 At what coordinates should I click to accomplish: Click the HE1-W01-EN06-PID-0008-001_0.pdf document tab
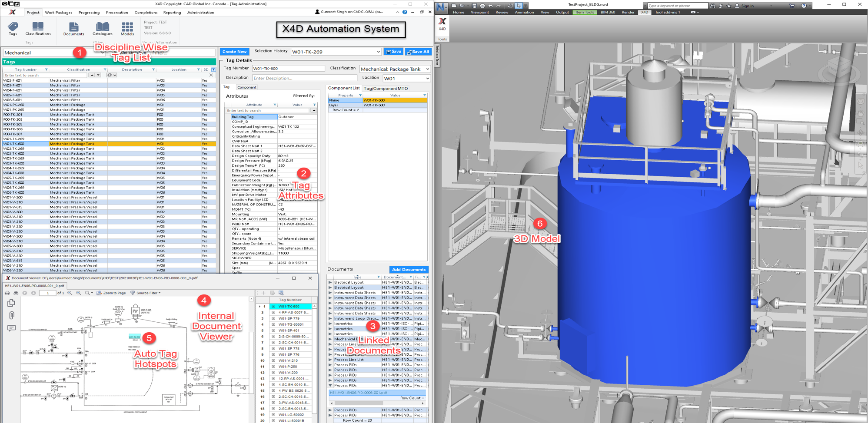point(35,286)
